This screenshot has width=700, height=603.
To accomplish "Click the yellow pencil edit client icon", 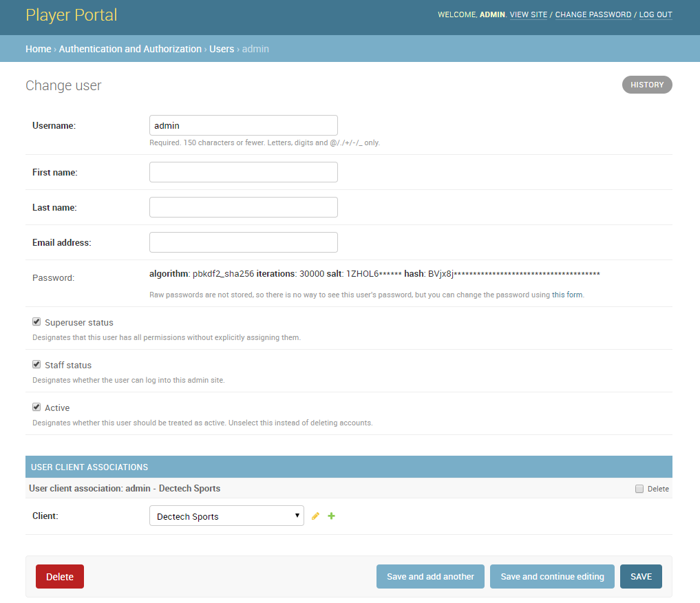I will pos(316,516).
